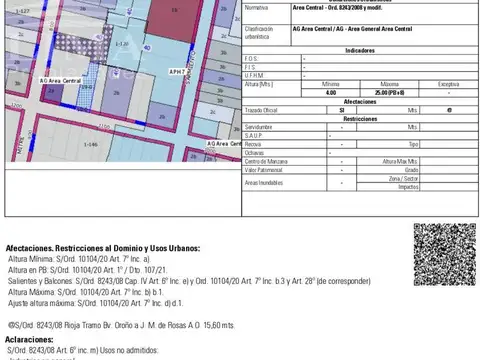480x360 pixels.
Task: Select the 'Recova' row label
Action: point(253,144)
